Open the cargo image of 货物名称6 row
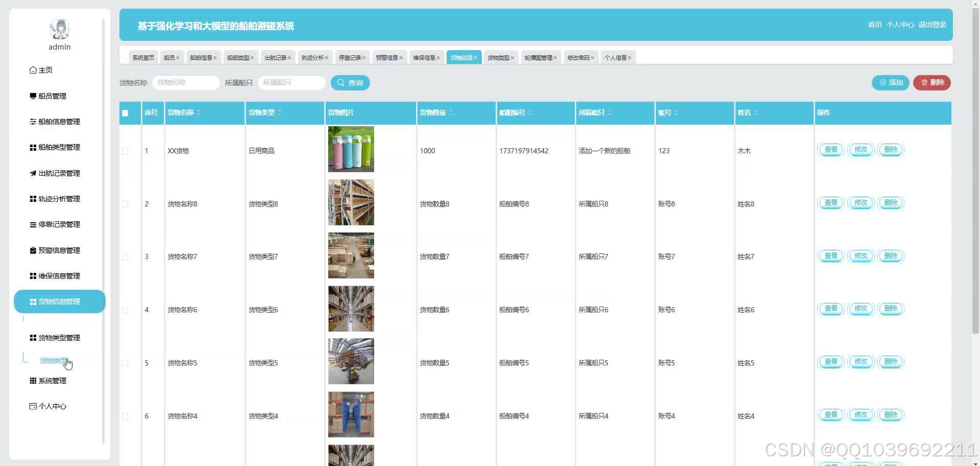Image resolution: width=980 pixels, height=466 pixels. [x=351, y=309]
